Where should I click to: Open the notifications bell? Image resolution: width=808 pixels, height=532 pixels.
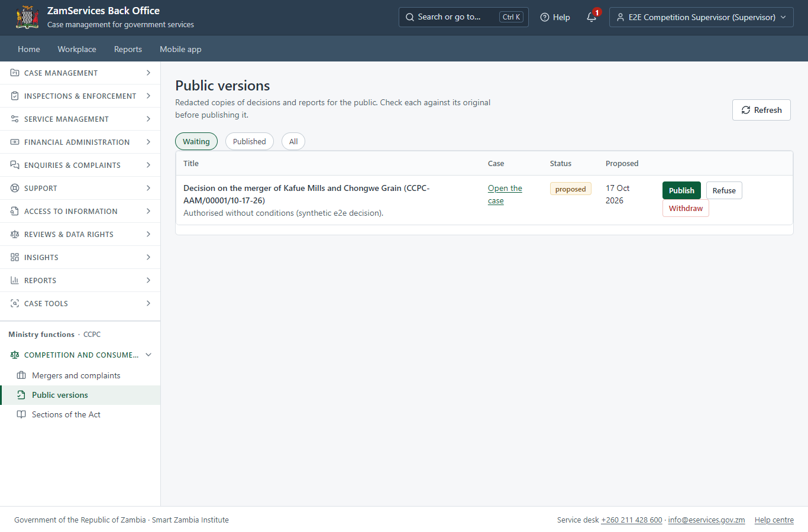592,17
